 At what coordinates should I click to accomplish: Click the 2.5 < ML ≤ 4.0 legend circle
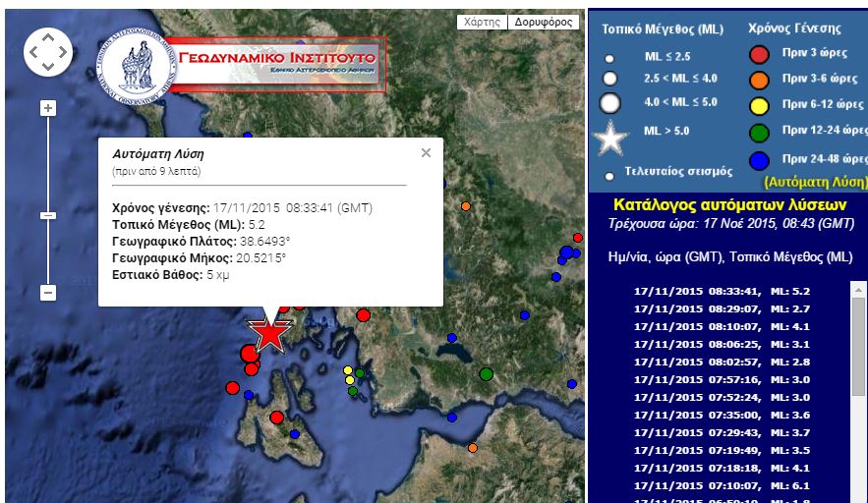610,79
